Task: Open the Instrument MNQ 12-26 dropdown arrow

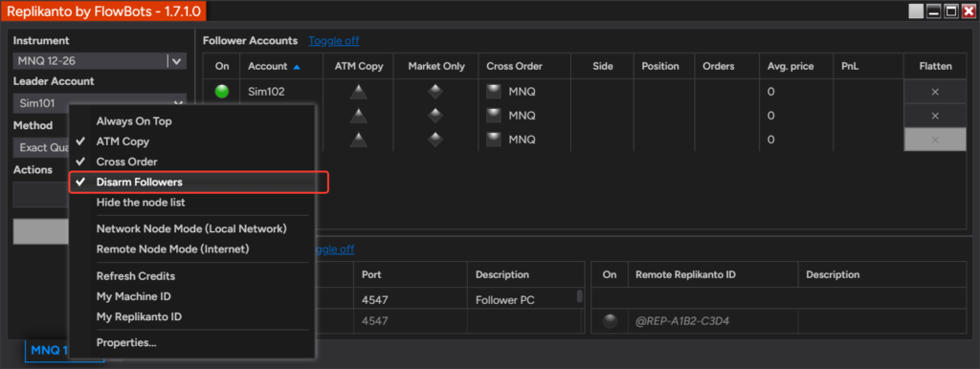Action: pos(177,61)
